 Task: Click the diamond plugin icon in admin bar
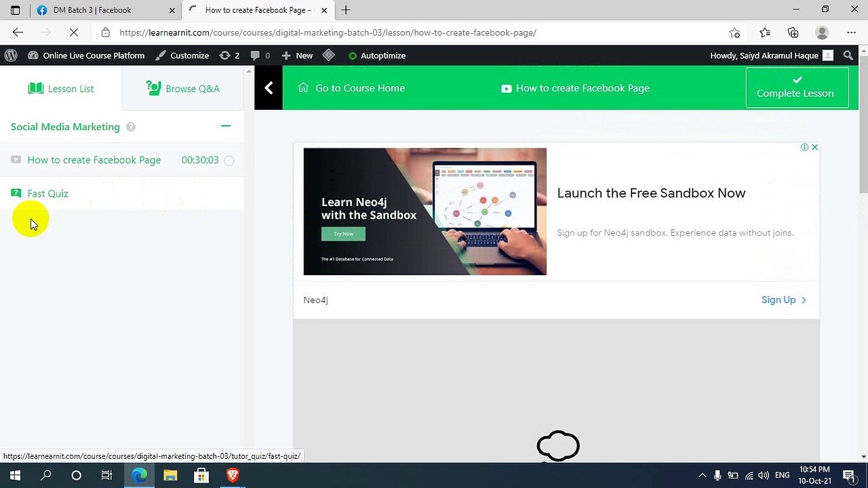coord(329,56)
